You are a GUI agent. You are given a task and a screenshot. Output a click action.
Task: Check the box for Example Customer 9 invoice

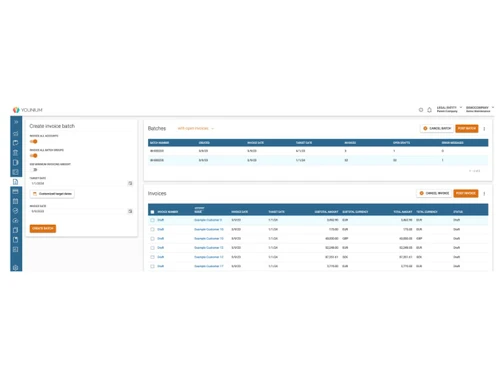(152, 220)
